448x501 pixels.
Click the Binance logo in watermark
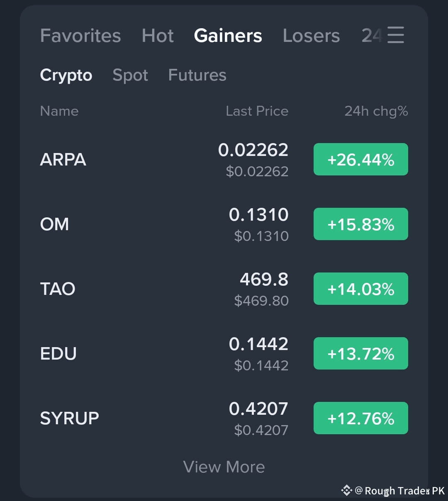pos(346,491)
